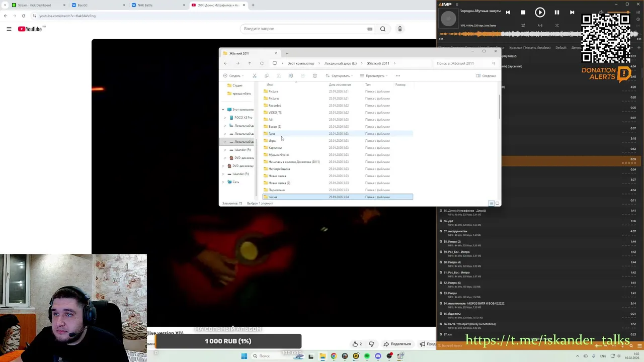644x362 pixels.
Task: Skip to next track in AIMP
Action: tap(572, 12)
